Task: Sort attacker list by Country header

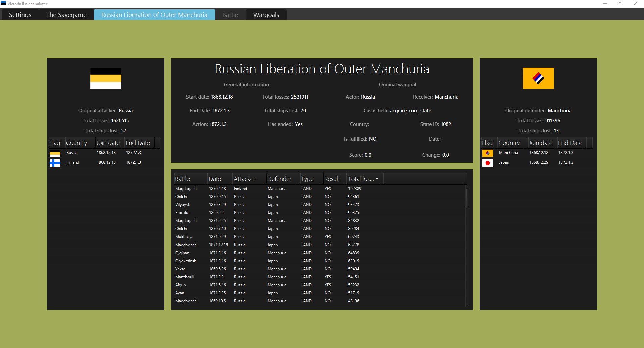Action: click(80, 143)
